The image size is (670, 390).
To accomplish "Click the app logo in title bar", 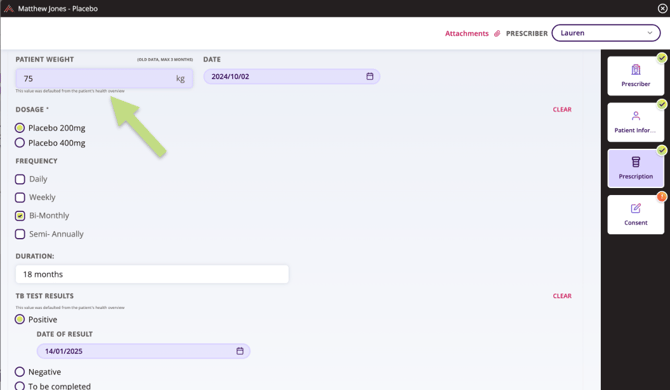I will pyautogui.click(x=9, y=9).
